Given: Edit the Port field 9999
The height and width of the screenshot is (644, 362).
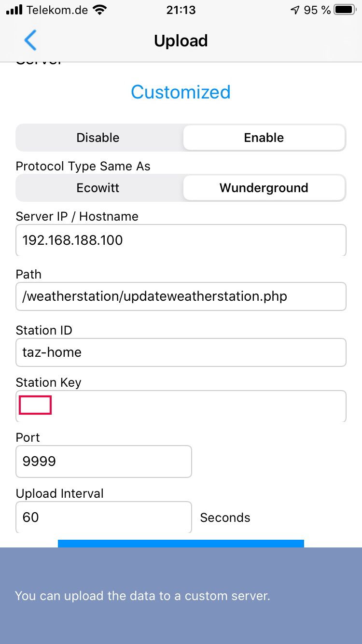Looking at the screenshot, I should click(x=104, y=462).
